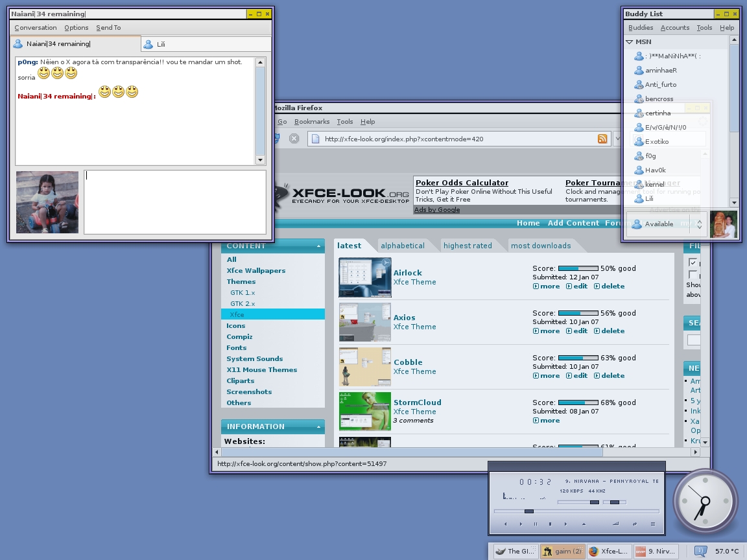Click the orange RSS feed icon
747x560 pixels.
(602, 139)
